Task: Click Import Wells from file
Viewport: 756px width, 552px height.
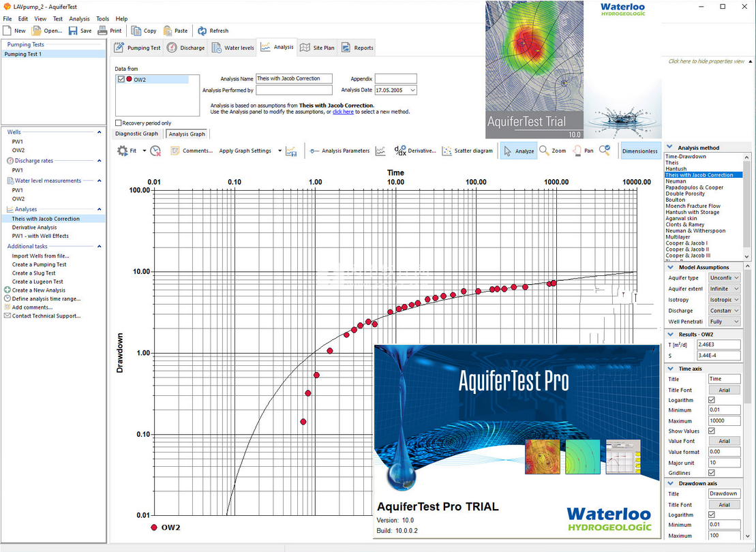Action: 40,256
